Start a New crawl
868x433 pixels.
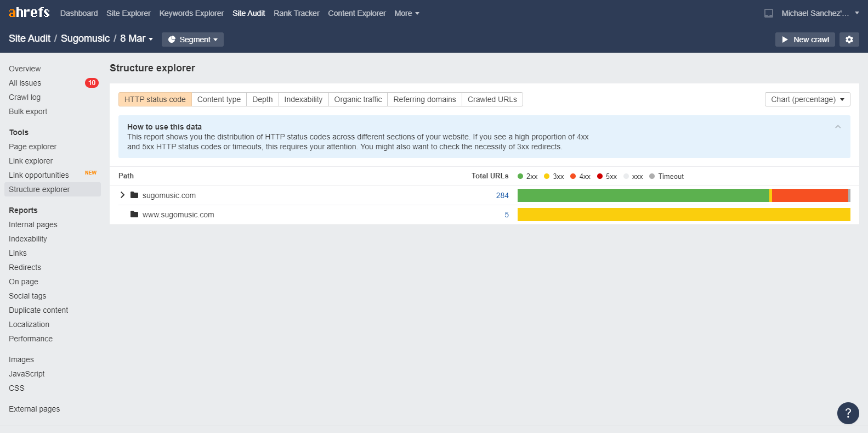pyautogui.click(x=805, y=40)
